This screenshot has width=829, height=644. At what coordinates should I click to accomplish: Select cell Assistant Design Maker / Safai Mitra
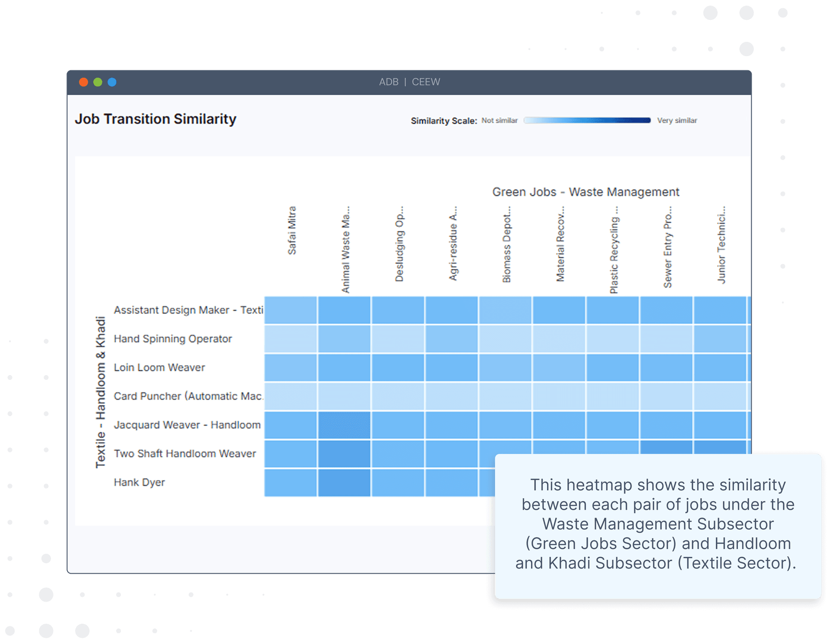click(291, 310)
